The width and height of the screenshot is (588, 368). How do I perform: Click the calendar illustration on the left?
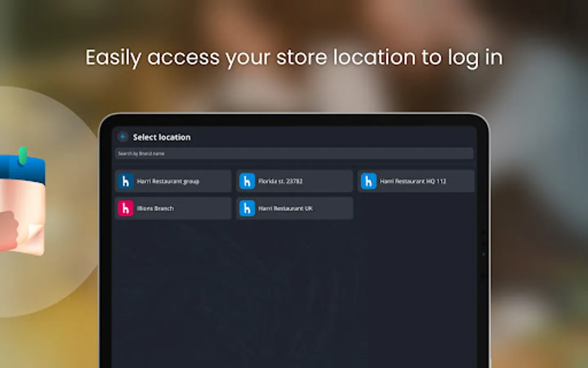[x=22, y=201]
